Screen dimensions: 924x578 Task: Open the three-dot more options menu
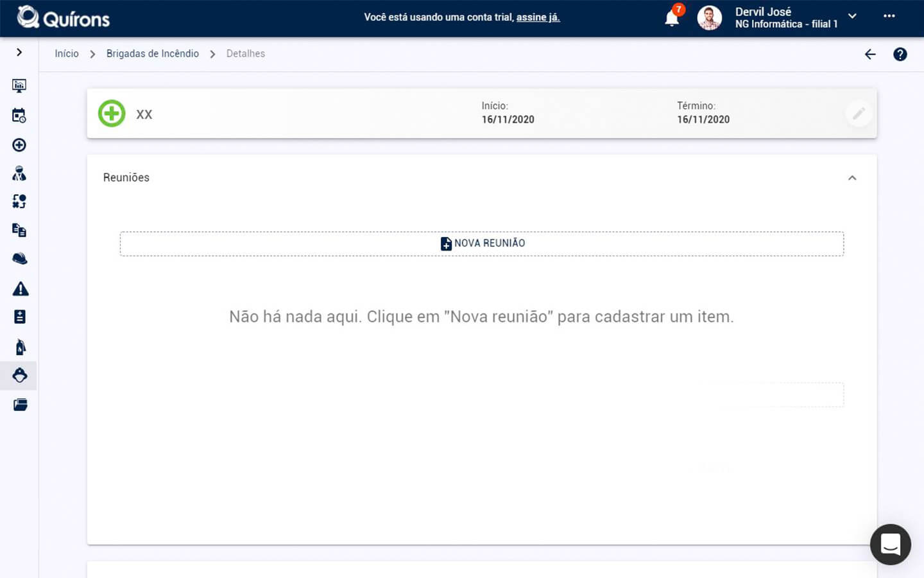889,17
